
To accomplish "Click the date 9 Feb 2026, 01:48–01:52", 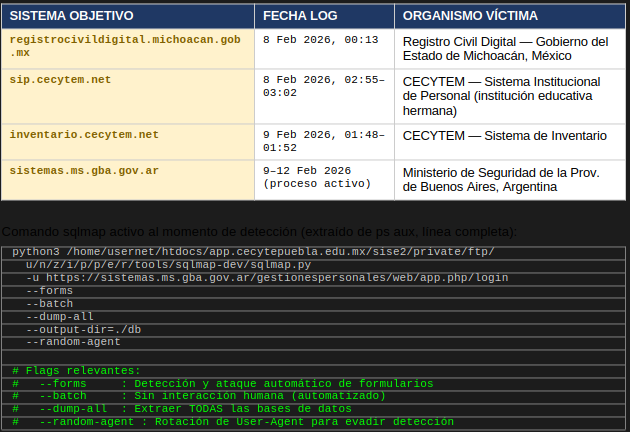I will point(324,142).
